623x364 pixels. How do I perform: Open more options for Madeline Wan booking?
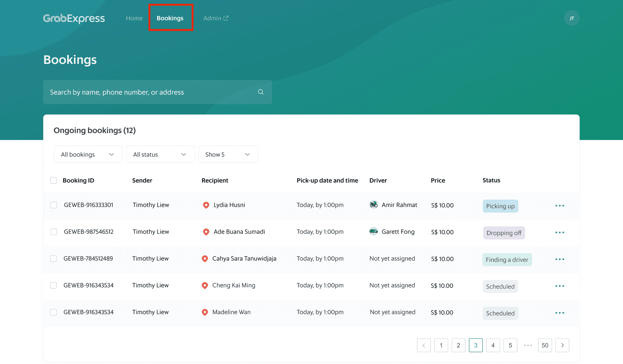coord(559,313)
